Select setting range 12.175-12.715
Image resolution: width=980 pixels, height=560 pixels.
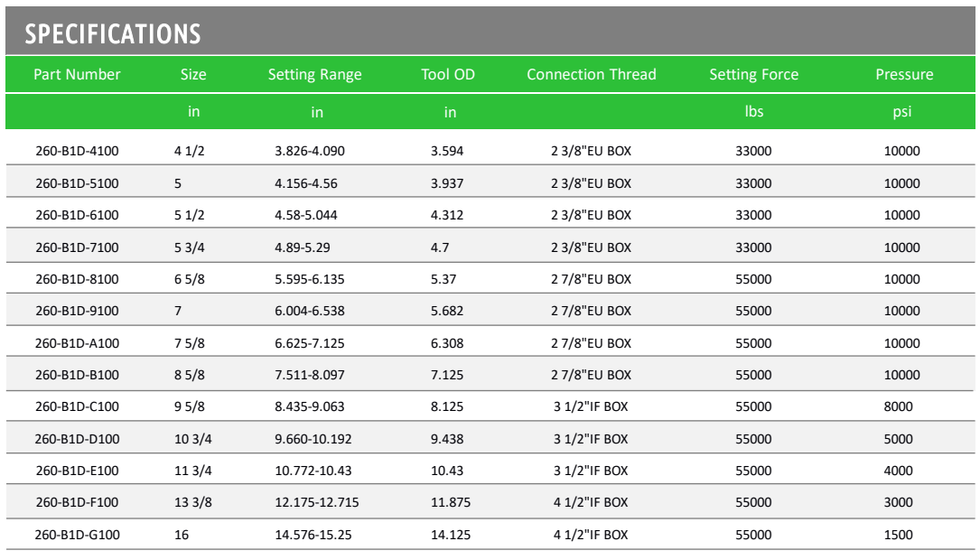[x=317, y=502]
